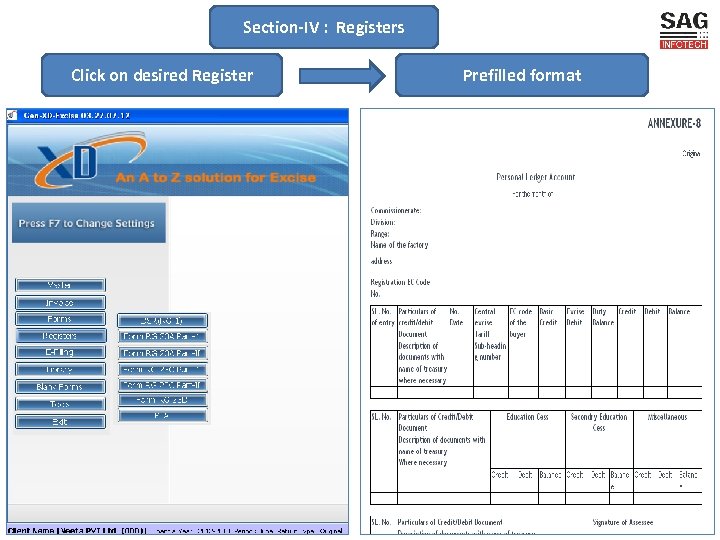This screenshot has height=540, width=720.
Task: Click the Range field label
Action: 380,234
